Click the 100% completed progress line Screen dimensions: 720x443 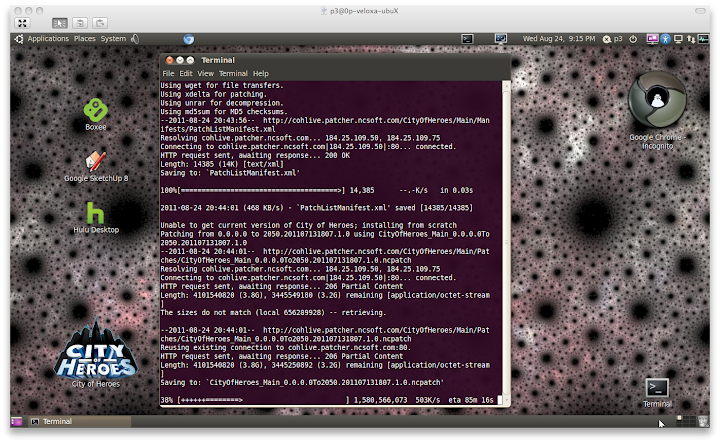tap(317, 191)
